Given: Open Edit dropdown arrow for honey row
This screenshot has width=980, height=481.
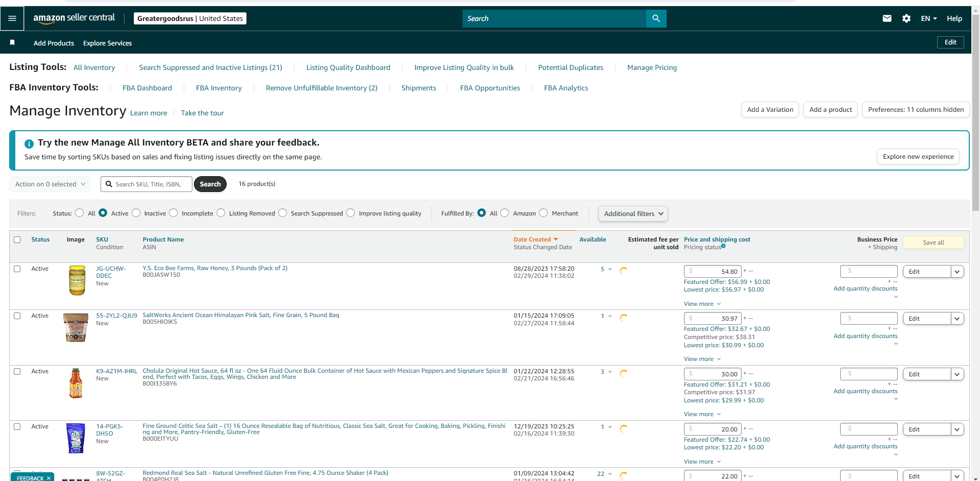Looking at the screenshot, I should tap(957, 272).
